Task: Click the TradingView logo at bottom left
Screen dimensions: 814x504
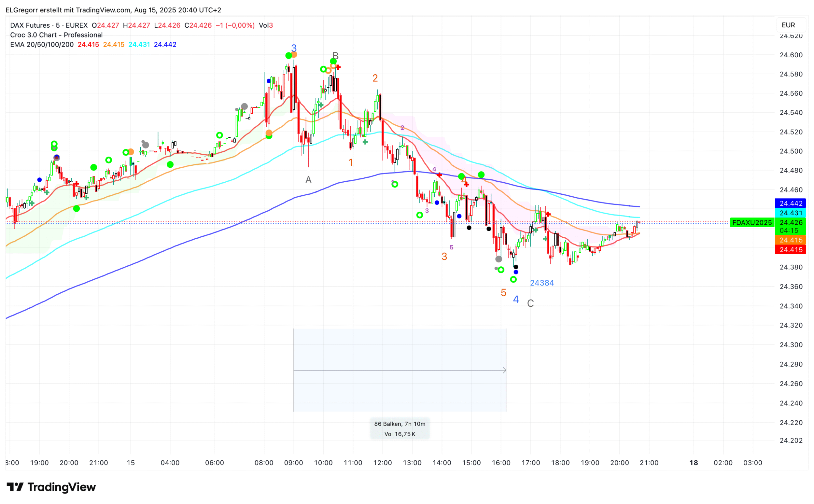Action: point(51,487)
